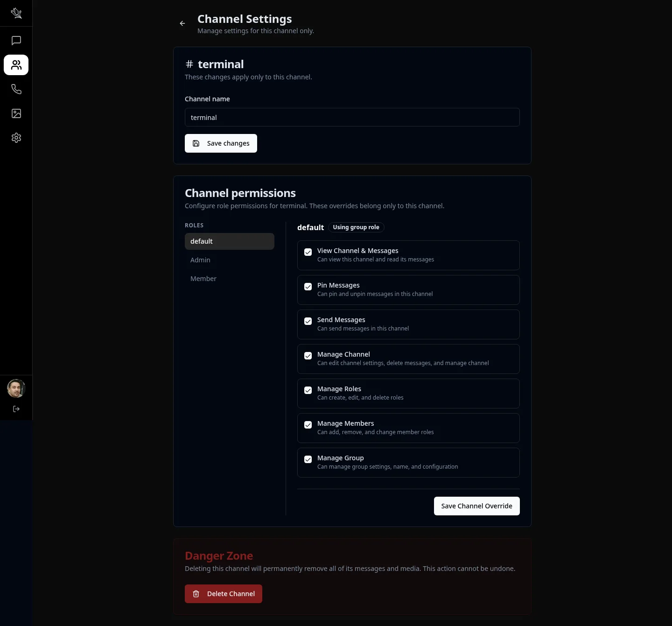
Task: Click the user avatar picture
Action: click(16, 388)
